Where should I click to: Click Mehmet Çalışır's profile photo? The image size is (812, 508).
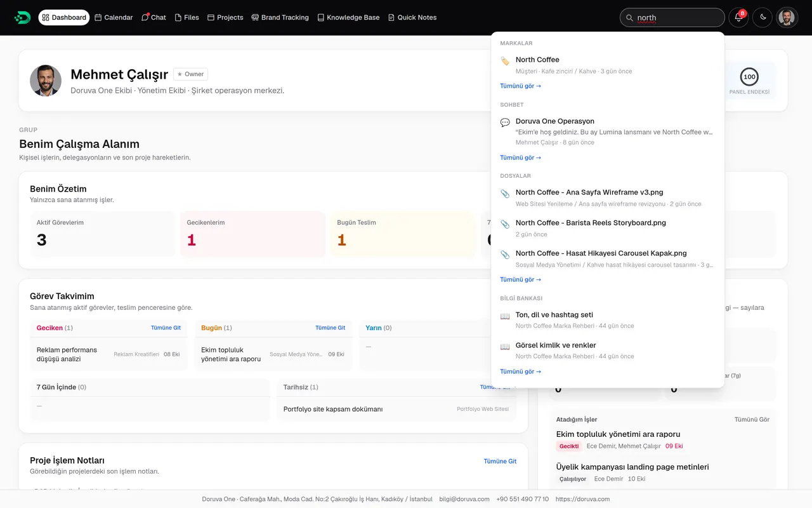point(46,81)
